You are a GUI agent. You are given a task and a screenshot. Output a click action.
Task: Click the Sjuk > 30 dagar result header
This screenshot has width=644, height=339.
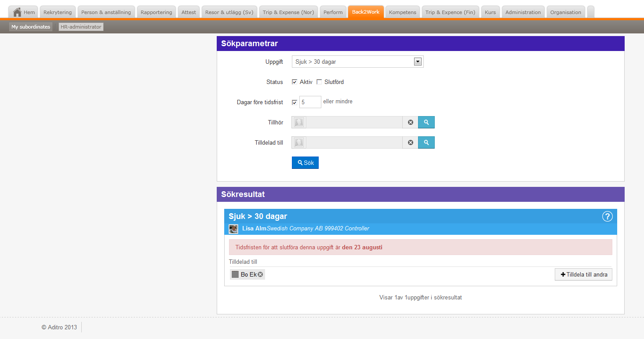tap(258, 216)
